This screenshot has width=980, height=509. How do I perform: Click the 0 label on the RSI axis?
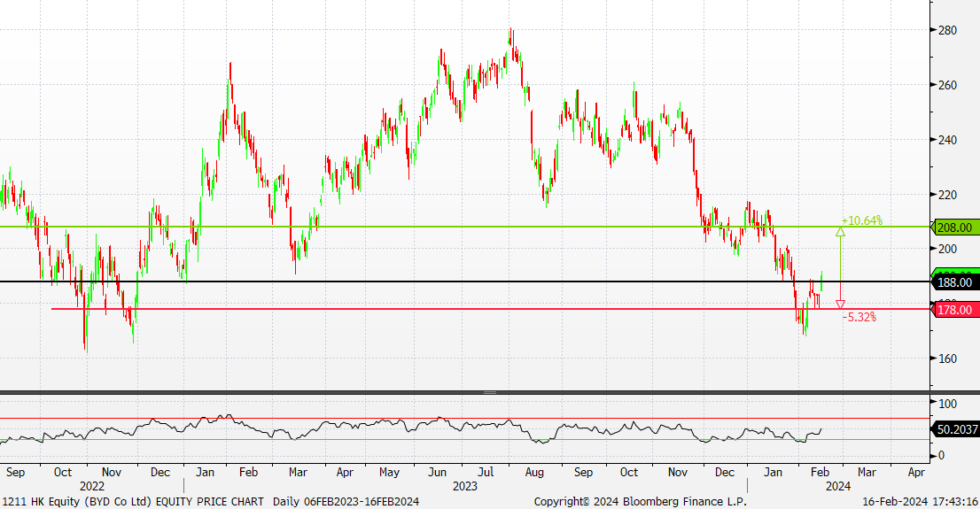click(x=941, y=455)
